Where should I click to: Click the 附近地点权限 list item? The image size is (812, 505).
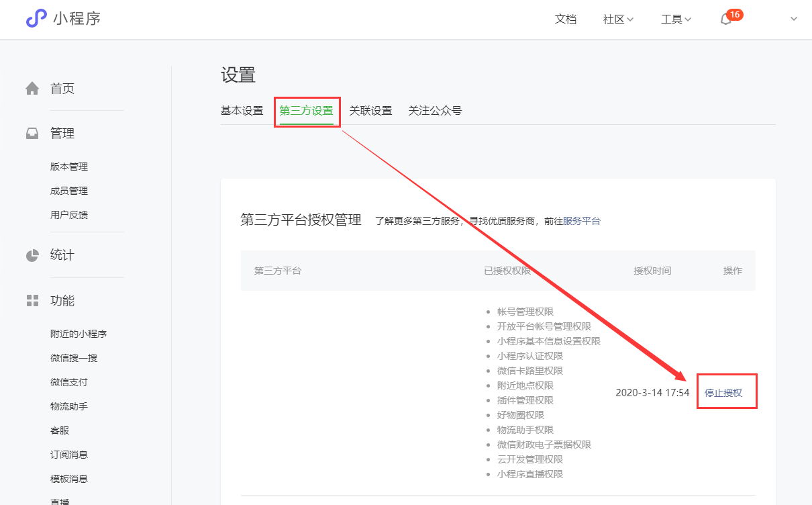(525, 385)
